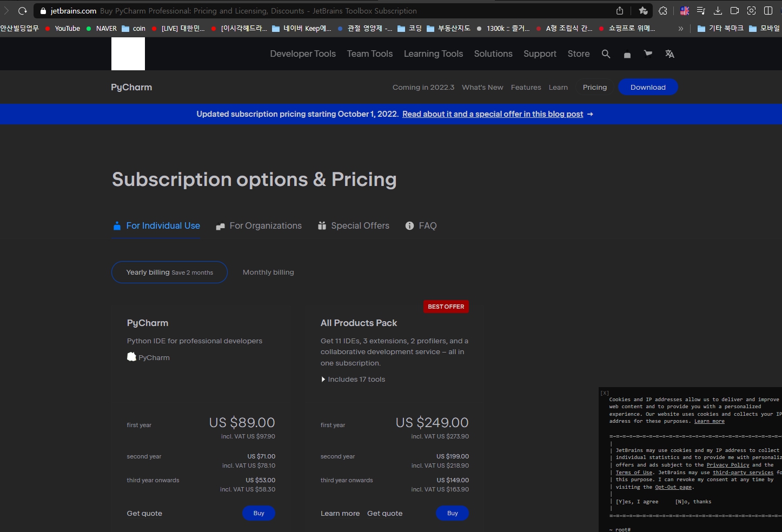Click Buy on the All Products Pack card
This screenshot has height=532, width=782.
point(452,513)
